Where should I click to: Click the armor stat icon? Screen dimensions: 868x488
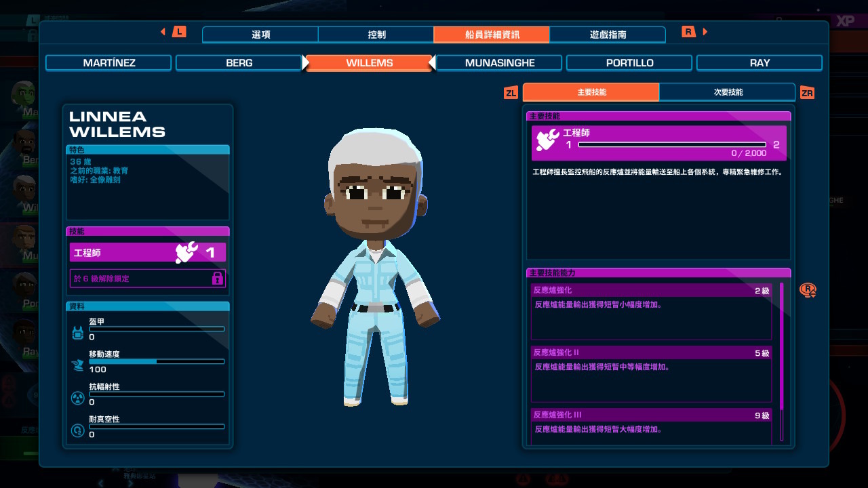click(x=77, y=333)
